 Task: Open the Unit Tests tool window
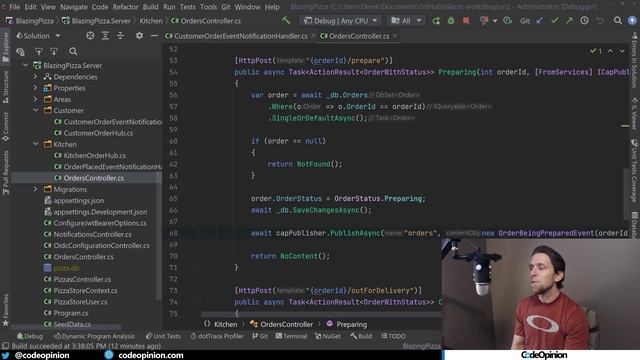(x=163, y=336)
